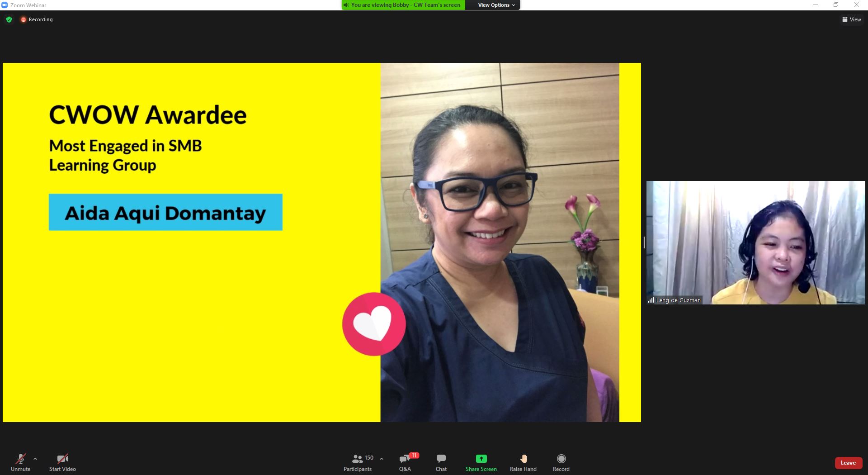Click the Zoom Webinar app icon

pyautogui.click(x=5, y=5)
